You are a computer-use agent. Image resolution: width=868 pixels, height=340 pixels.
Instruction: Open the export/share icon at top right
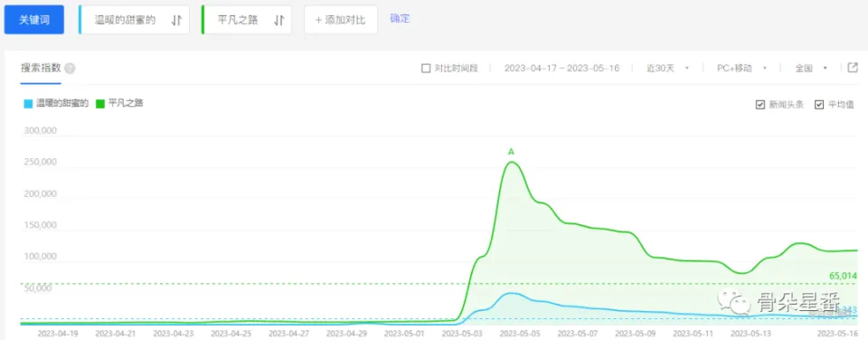coord(853,68)
